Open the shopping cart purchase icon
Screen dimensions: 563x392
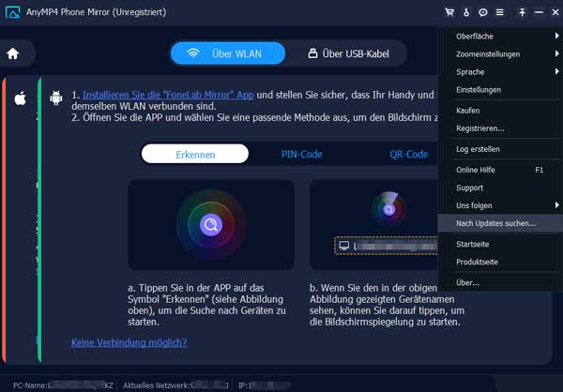[449, 12]
